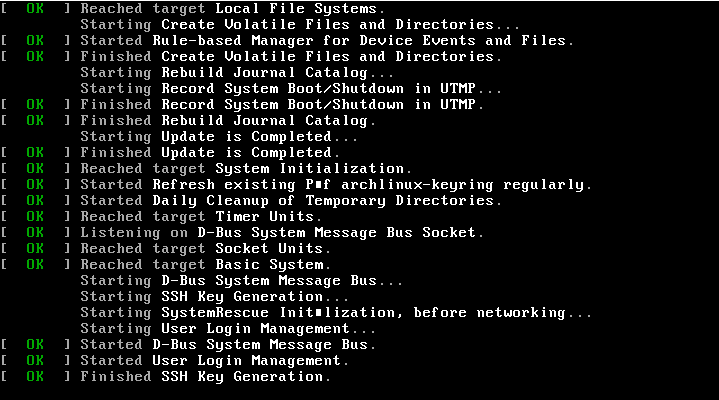Image resolution: width=719 pixels, height=400 pixels.
Task: Click the archlinux-keyring refresh message
Action: [336, 185]
